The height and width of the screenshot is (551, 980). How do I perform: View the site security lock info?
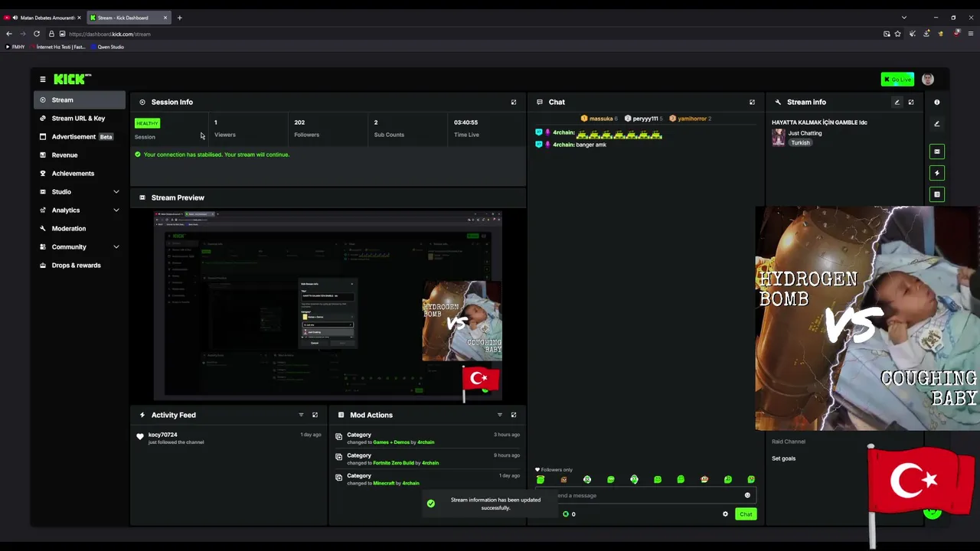51,34
